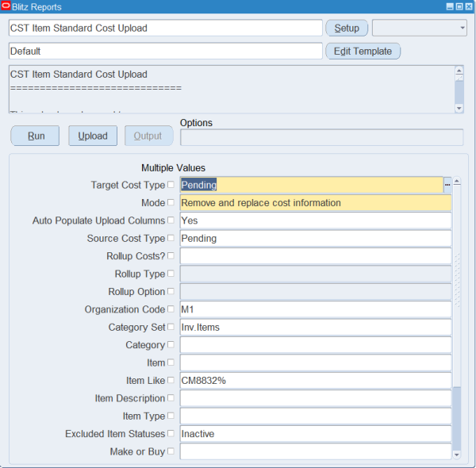Viewport: 476px width, 468px height.
Task: Check the Auto Populate Upload Columns checkbox
Action: [x=171, y=220]
